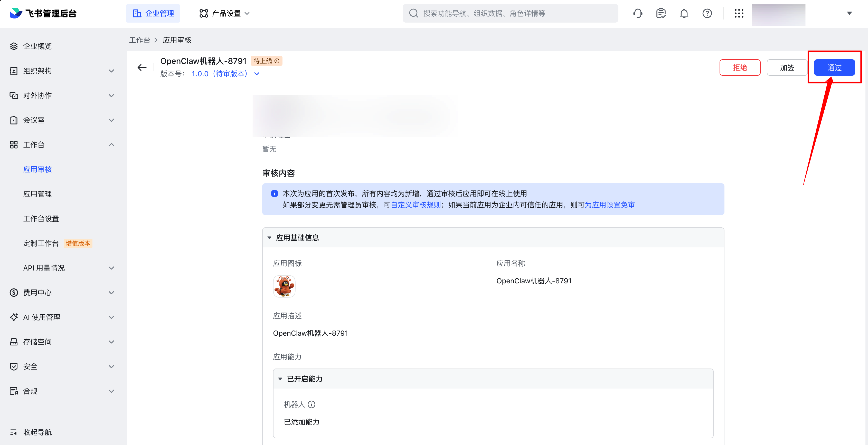This screenshot has height=445, width=868.
Task: Click the apps grid icon
Action: 739,13
